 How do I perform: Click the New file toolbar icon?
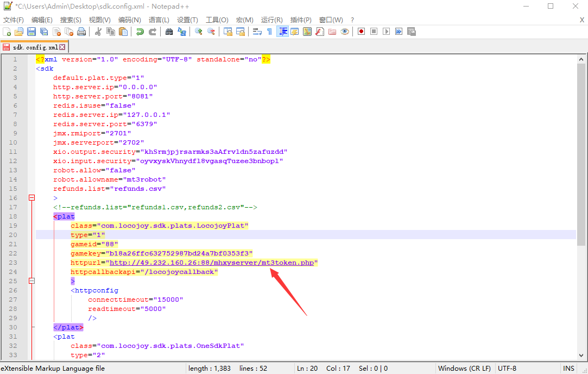7,32
